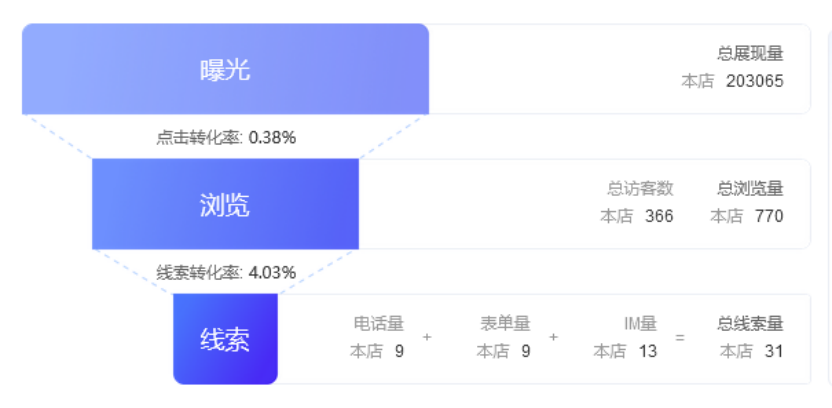Click the 表单量 heading
This screenshot has height=408, width=832.
[x=505, y=323]
